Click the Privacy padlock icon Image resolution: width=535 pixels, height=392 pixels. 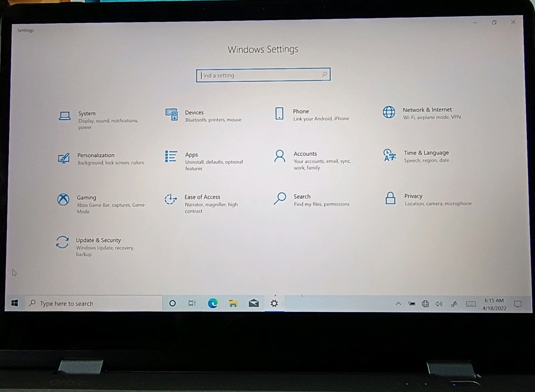point(390,198)
